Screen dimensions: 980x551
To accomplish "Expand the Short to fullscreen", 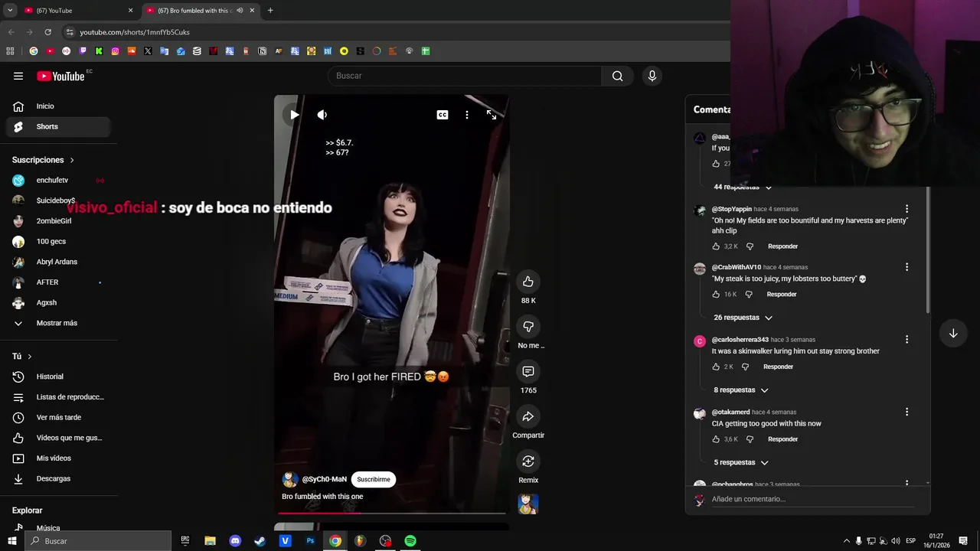I will [x=492, y=115].
